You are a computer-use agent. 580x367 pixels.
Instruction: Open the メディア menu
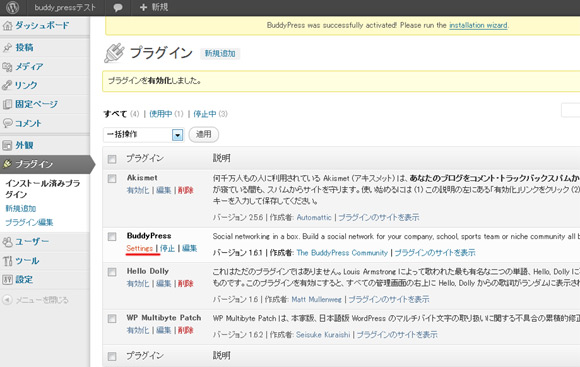[x=29, y=67]
